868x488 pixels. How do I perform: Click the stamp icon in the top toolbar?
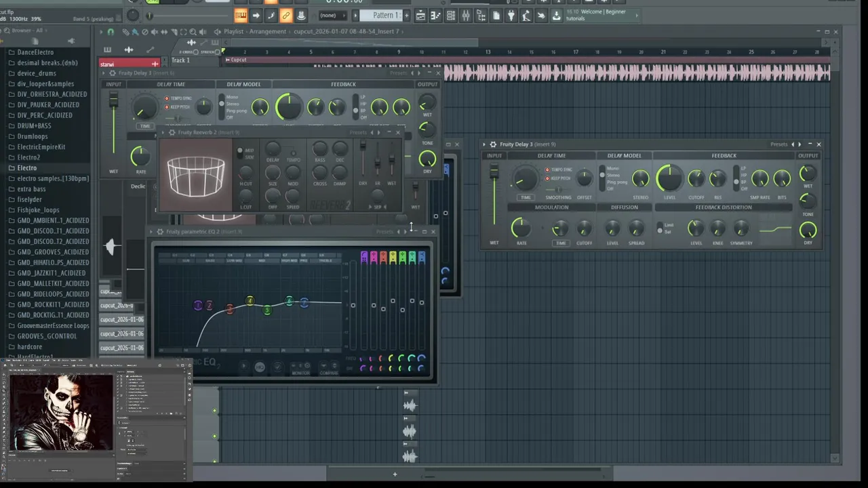pos(300,16)
